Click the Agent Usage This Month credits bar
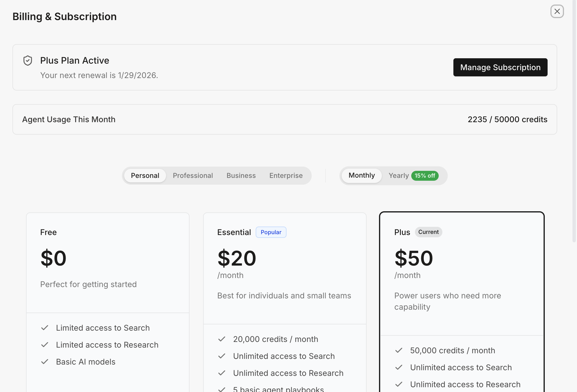577x392 pixels. click(285, 119)
